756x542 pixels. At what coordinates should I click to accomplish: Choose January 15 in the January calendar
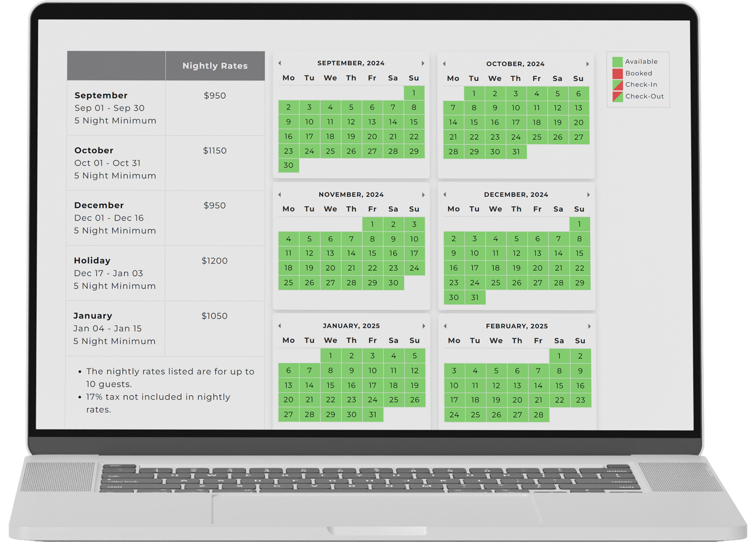(330, 386)
